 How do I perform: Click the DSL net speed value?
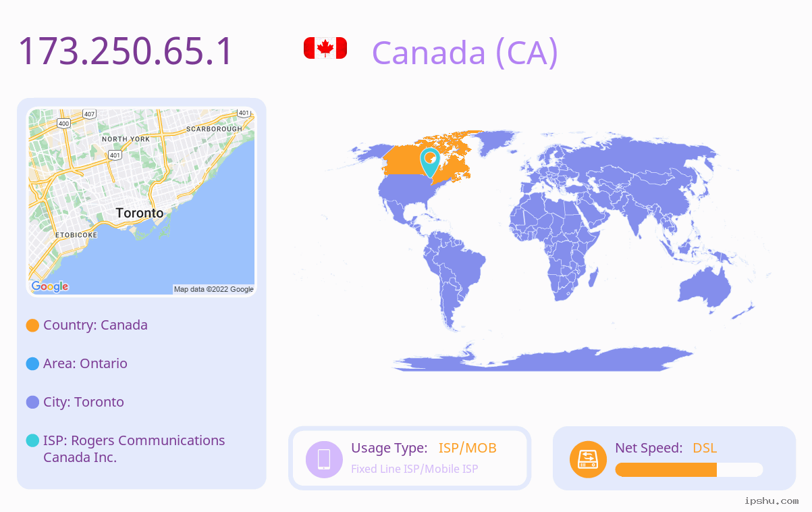[705, 448]
